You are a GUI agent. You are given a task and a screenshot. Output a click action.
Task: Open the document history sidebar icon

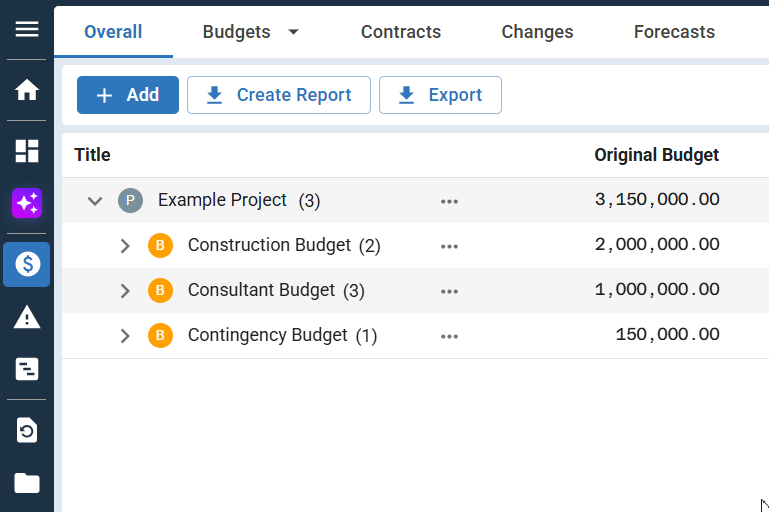point(27,431)
